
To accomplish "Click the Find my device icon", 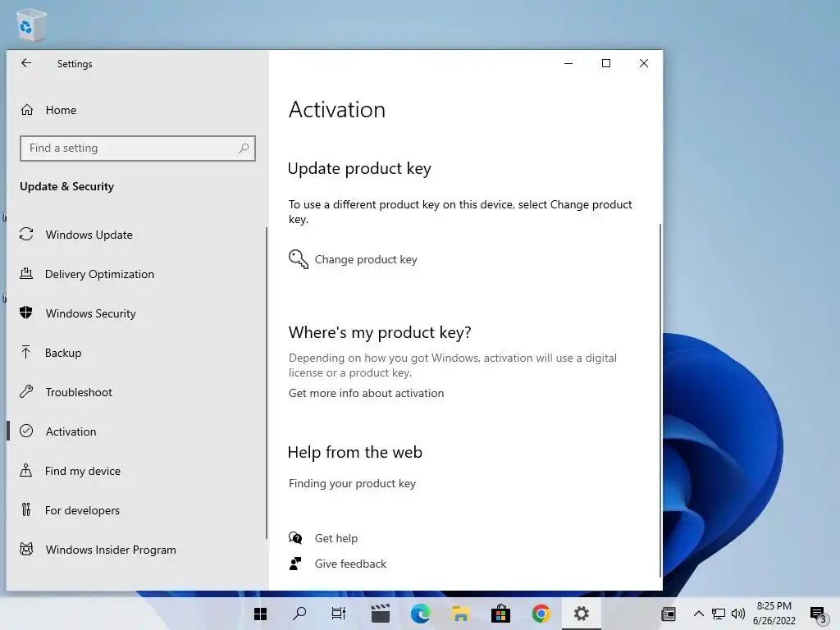I will pos(26,470).
